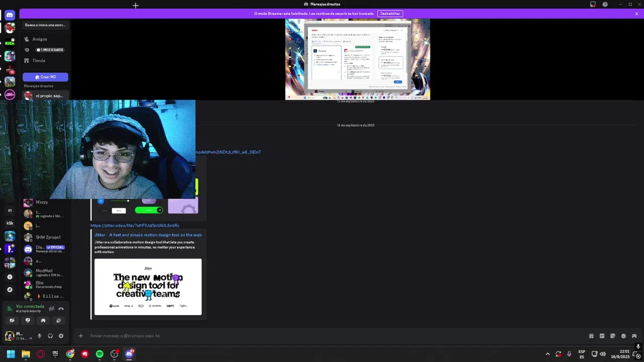Viewport: 644px width, 362px height.
Task: Open Killua direct message
Action: click(45, 296)
